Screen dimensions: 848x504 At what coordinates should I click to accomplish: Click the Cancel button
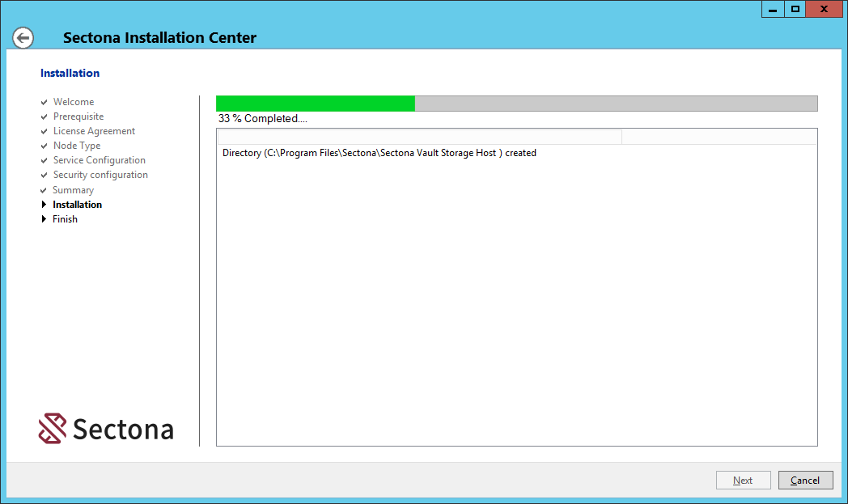805,480
